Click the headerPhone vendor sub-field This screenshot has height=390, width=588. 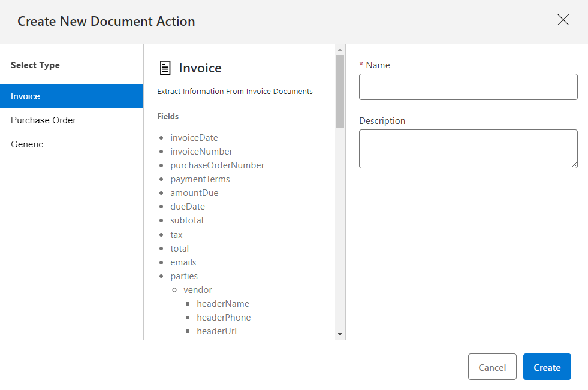click(x=224, y=317)
